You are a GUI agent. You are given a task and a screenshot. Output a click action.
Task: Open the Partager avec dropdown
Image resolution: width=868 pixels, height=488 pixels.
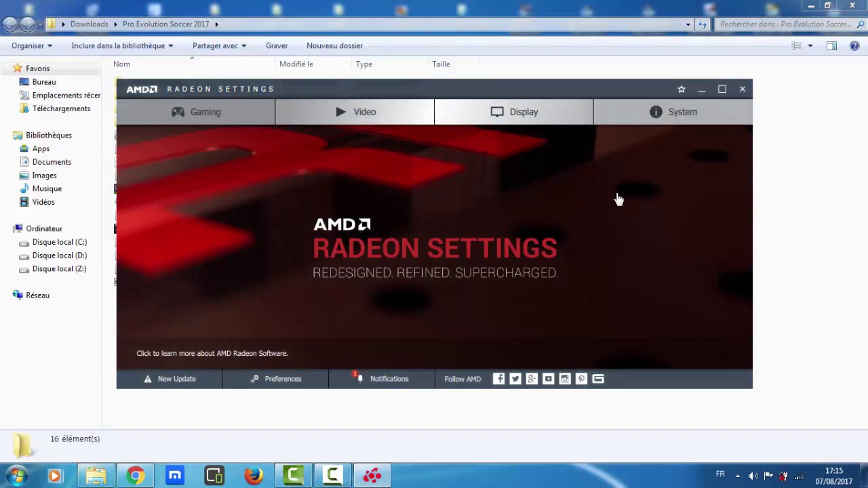(x=219, y=45)
